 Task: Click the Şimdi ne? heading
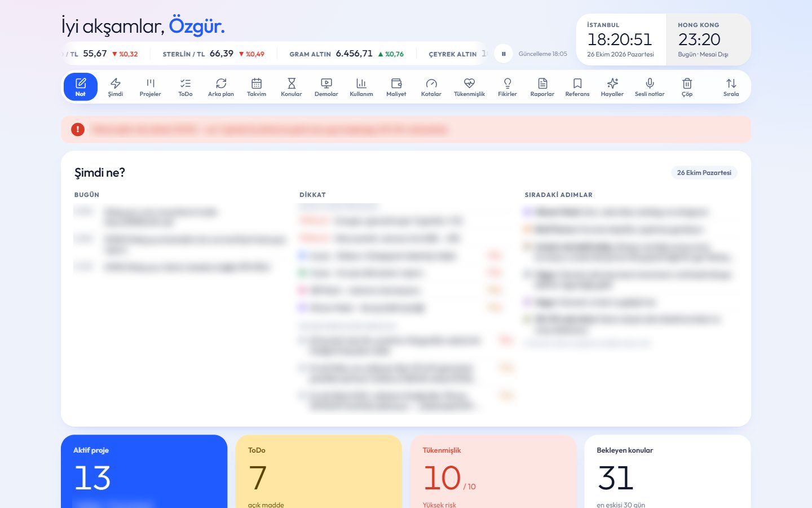100,173
